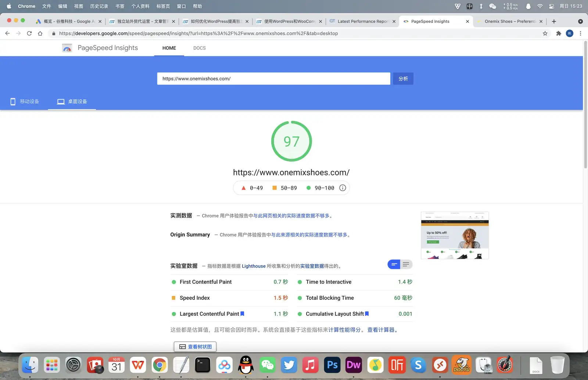
Task: Open the 书签 menu
Action: (120, 6)
